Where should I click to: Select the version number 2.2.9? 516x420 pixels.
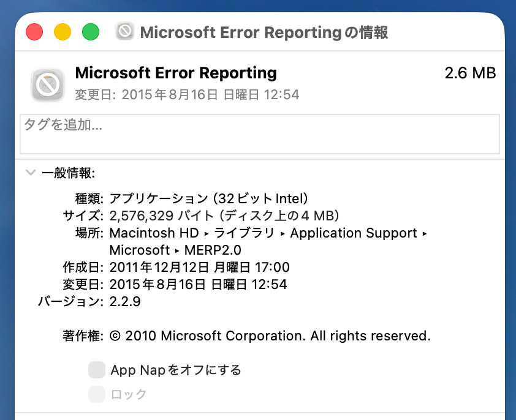(126, 302)
